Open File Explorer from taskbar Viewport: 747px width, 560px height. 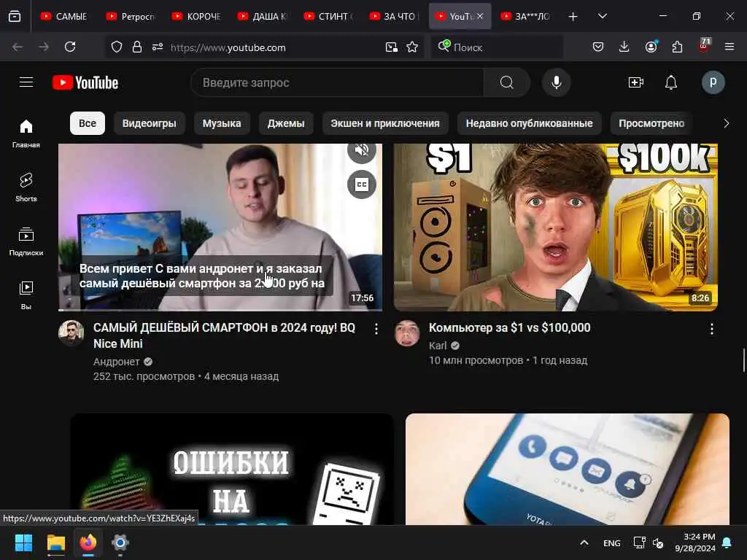[55, 542]
